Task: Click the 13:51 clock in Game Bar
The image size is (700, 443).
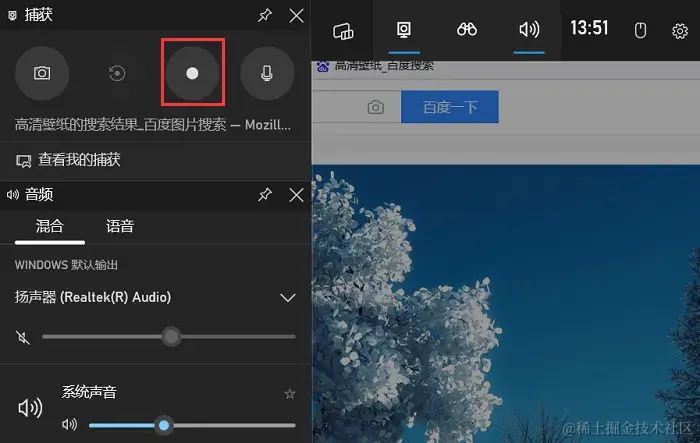Action: click(589, 28)
